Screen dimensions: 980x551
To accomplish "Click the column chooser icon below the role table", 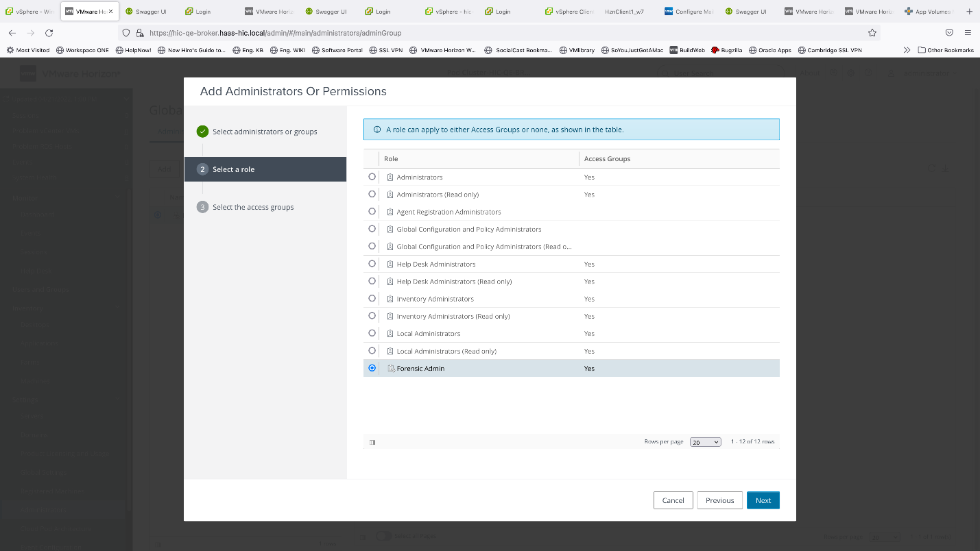I will 372,441.
